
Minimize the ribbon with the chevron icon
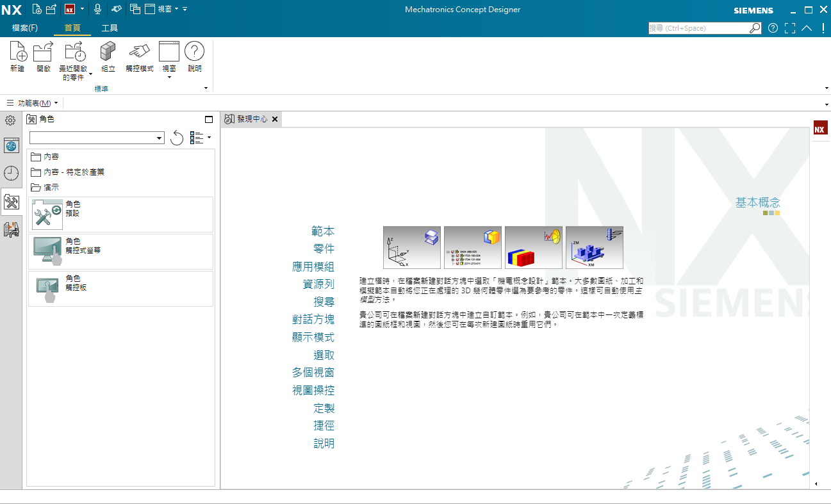(807, 28)
